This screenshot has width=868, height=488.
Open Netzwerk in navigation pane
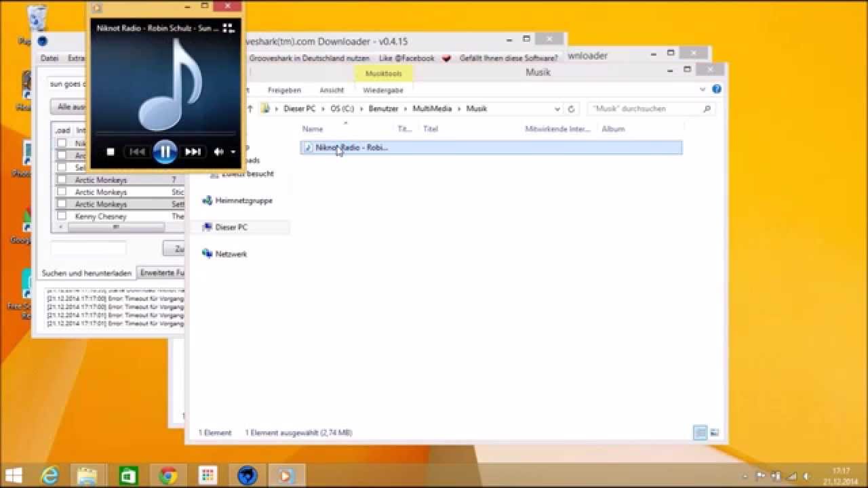pos(224,254)
